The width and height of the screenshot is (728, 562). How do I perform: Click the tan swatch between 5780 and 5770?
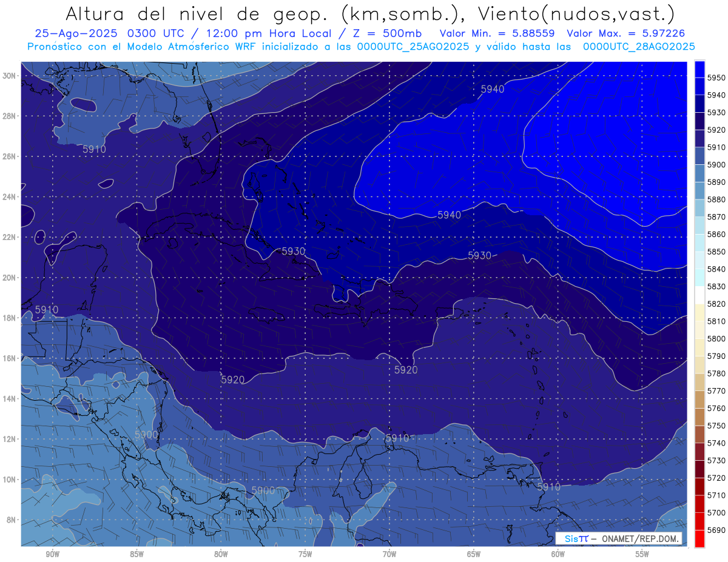coord(699,382)
